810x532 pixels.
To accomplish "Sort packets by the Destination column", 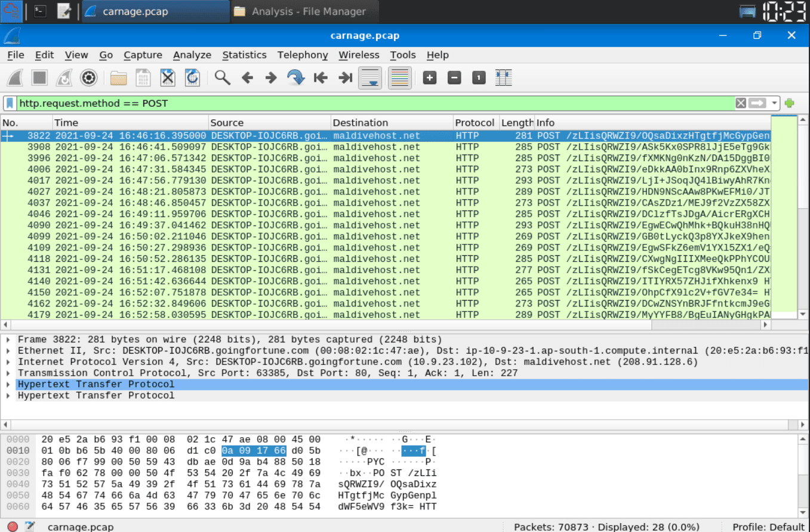I will (392, 122).
